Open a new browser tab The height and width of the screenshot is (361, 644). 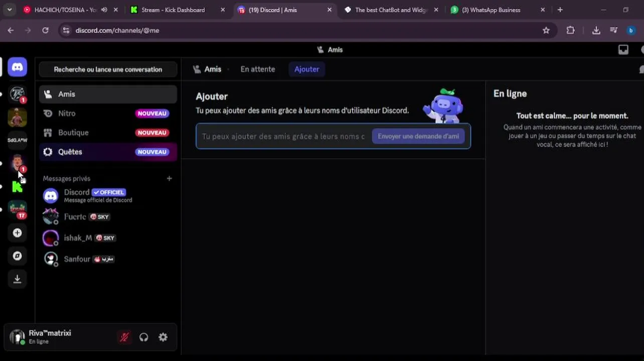[x=560, y=10]
